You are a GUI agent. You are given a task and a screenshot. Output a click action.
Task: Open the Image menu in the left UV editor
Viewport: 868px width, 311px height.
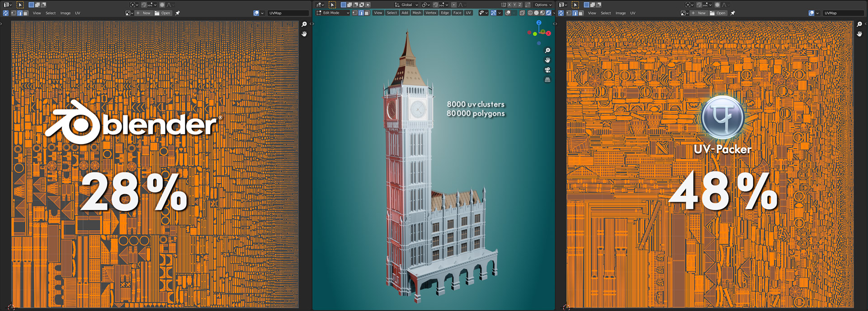click(66, 13)
